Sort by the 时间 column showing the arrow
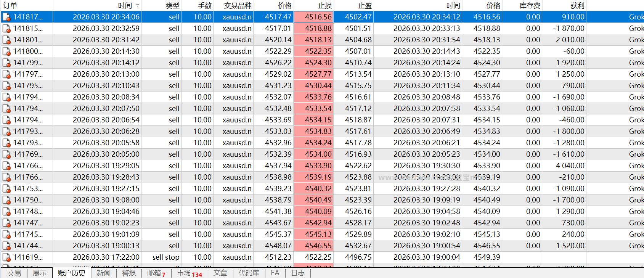 click(x=97, y=6)
